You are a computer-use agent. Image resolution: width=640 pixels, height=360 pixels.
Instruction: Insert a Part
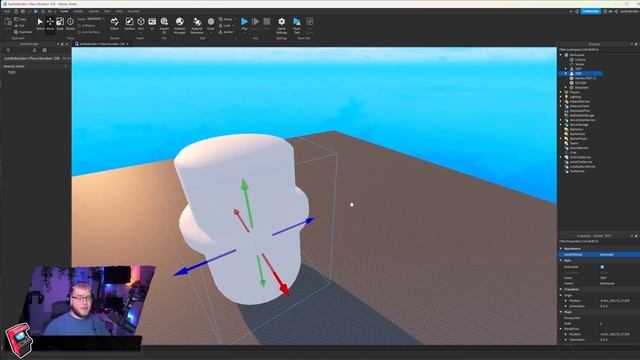(141, 24)
